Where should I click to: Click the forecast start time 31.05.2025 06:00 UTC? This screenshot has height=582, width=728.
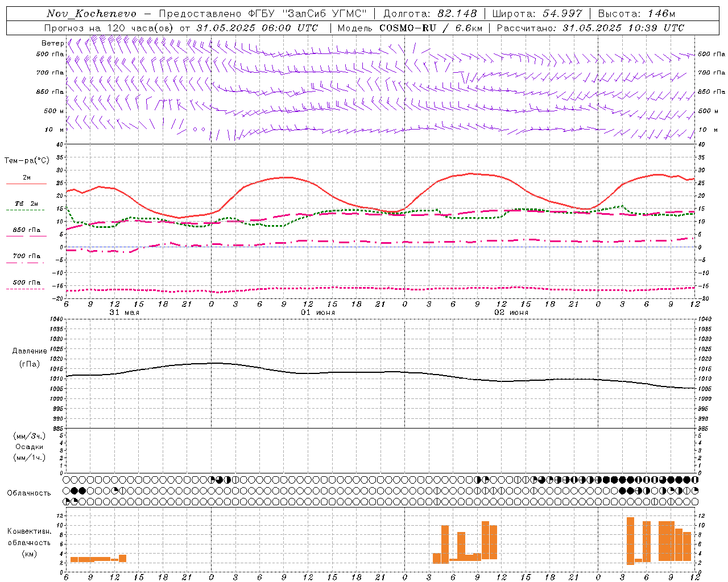point(257,28)
